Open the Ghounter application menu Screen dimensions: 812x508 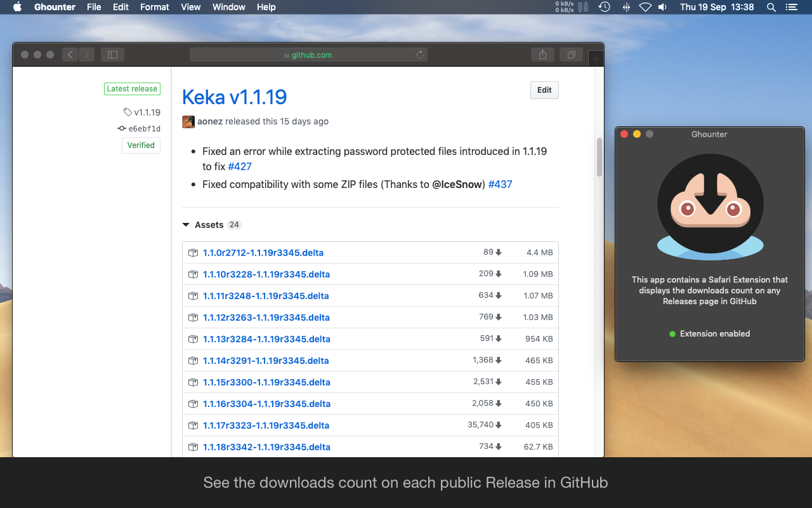[x=55, y=7]
